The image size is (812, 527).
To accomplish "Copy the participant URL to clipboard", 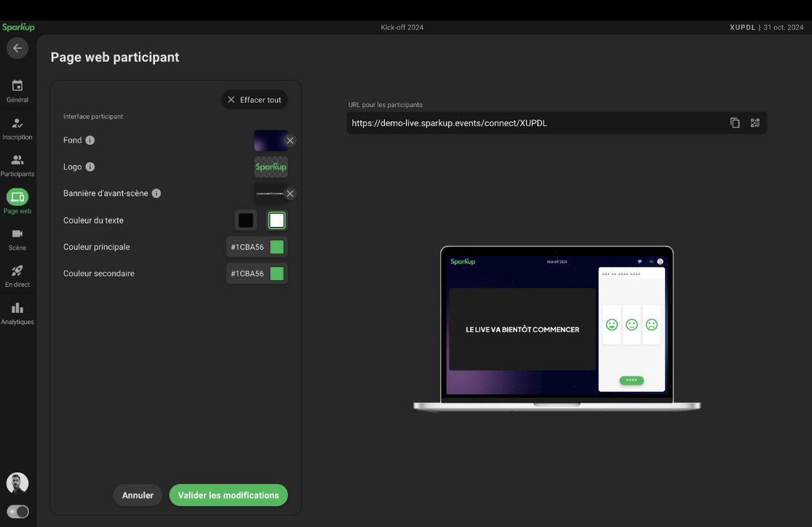I will (x=735, y=123).
